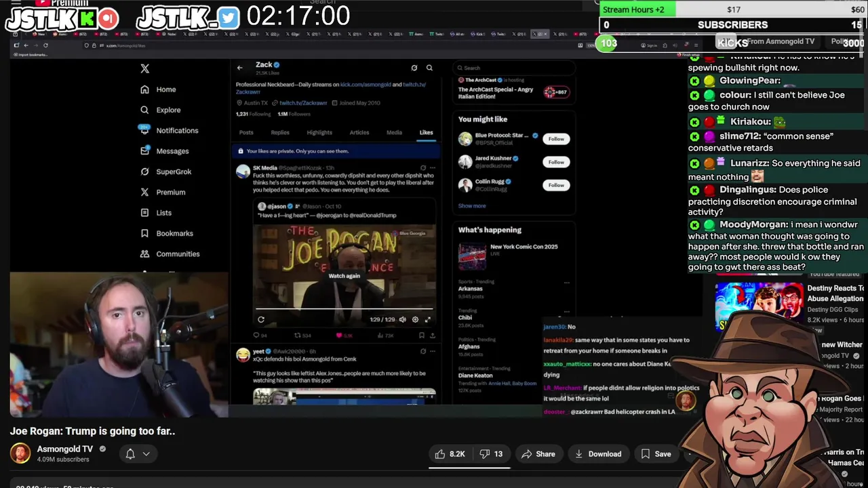Mute the Joe Rogan video volume

click(x=403, y=319)
